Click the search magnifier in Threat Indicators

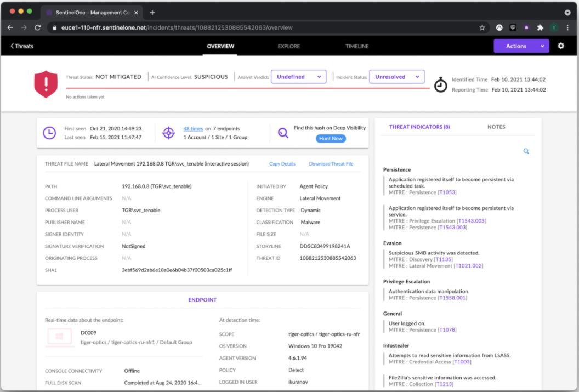[526, 151]
